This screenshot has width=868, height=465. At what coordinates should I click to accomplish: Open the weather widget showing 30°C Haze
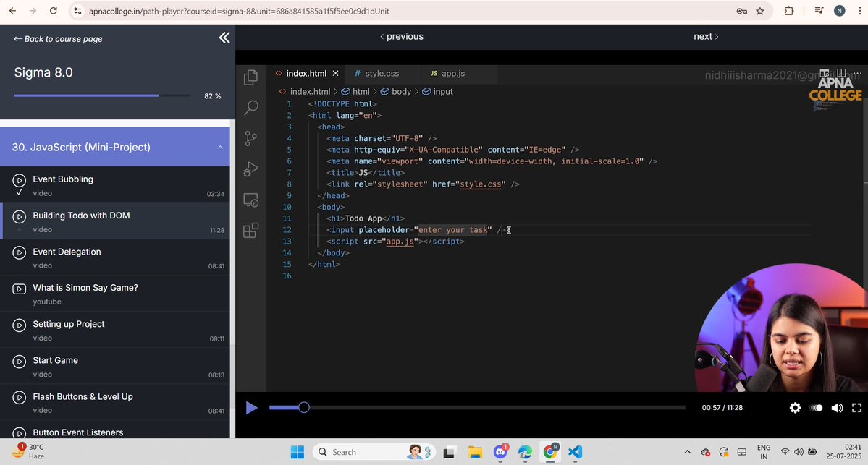coord(29,452)
